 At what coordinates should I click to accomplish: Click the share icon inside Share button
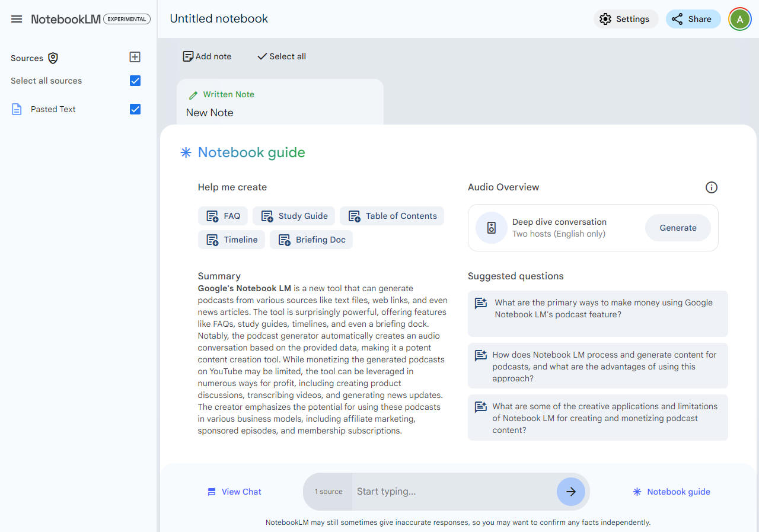pos(677,19)
